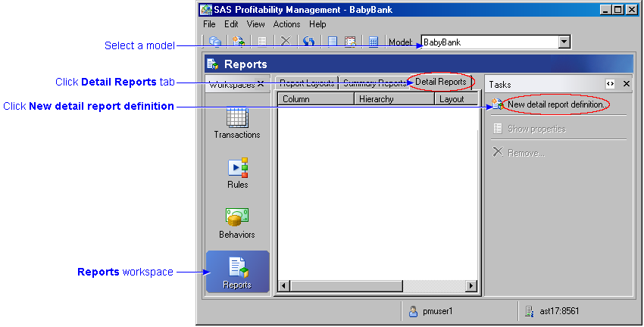
Task: Open the Behaviors workspace
Action: tap(236, 221)
